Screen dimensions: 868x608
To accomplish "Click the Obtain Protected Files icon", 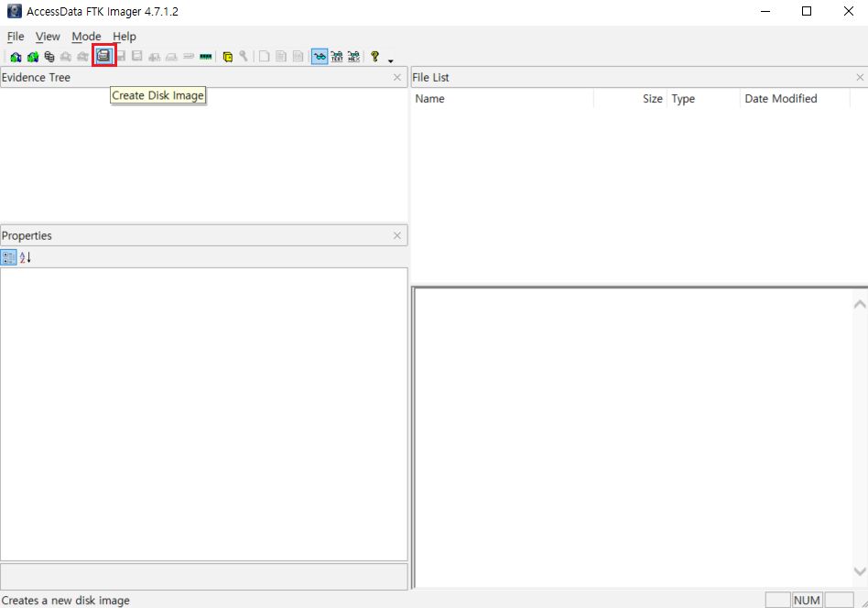I will 227,57.
